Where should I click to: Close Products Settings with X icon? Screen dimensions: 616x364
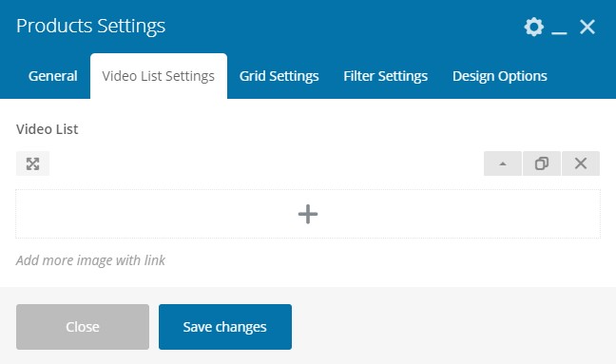(x=587, y=28)
